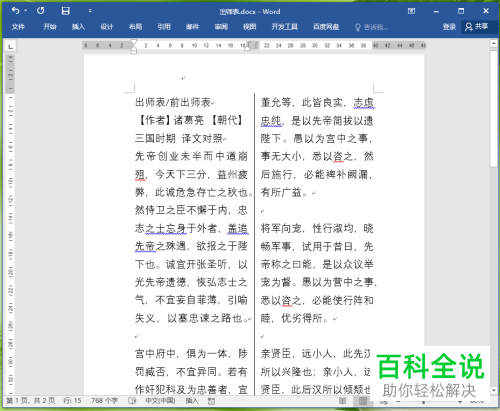Click the 中文(中国) language indicator

tap(160, 400)
